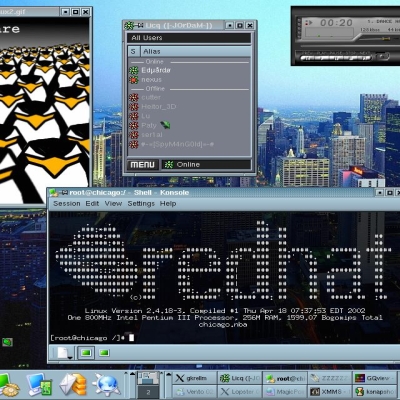Click the Online status field in Licq
400x400 pixels.
pos(206,165)
